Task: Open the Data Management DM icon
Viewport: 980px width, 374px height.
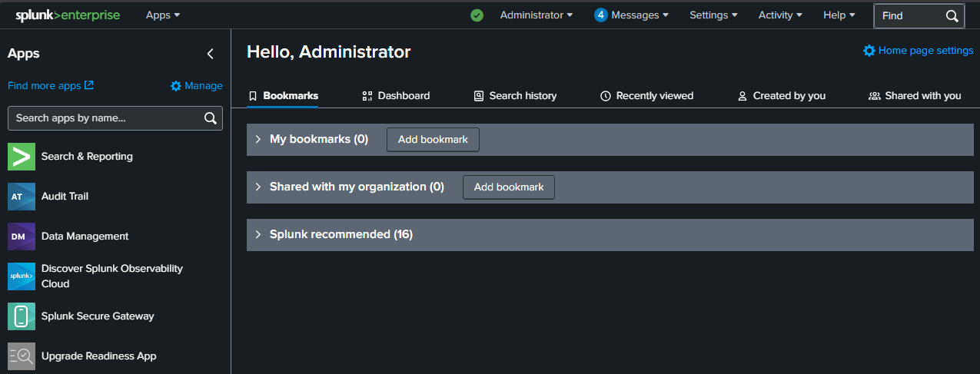Action: coord(22,237)
